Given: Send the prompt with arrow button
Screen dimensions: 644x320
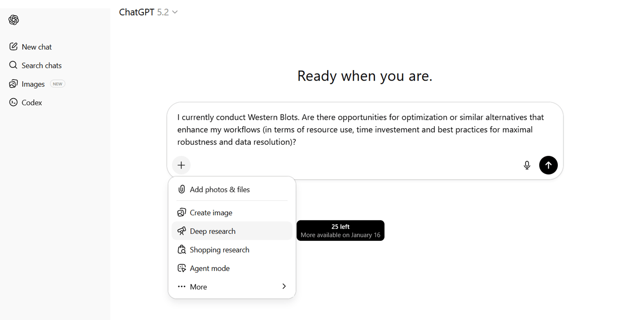Looking at the screenshot, I should point(548,165).
